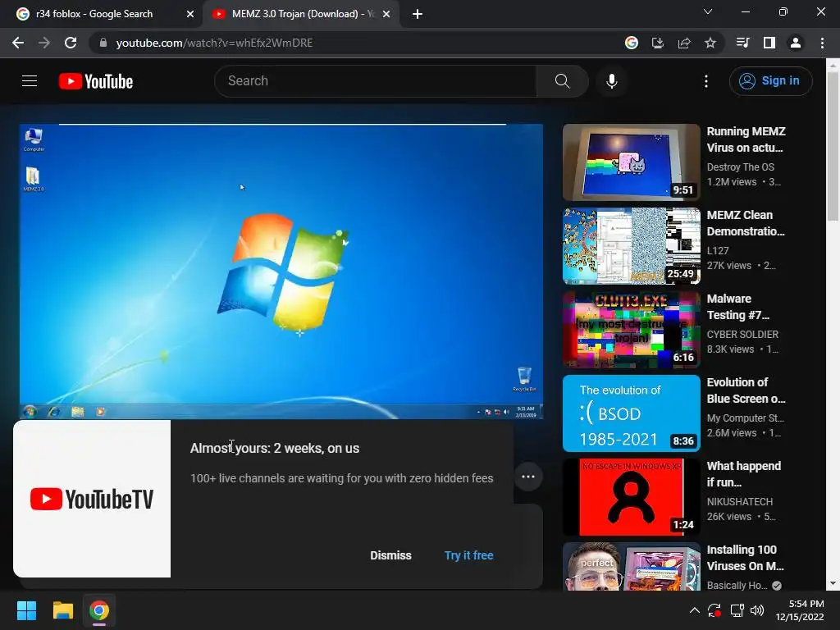Open the CLUTT3.EXE Malware Testing thumbnail
The width and height of the screenshot is (840, 630).
[632, 330]
